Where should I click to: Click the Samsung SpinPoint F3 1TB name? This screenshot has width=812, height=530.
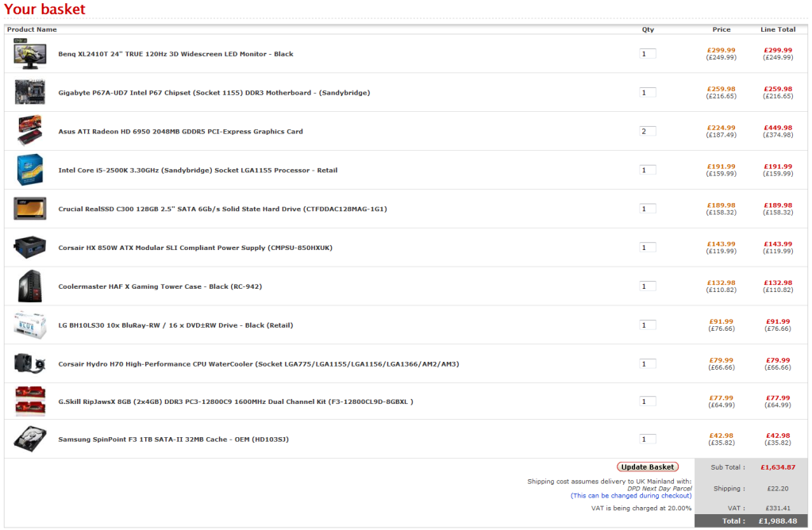(174, 440)
